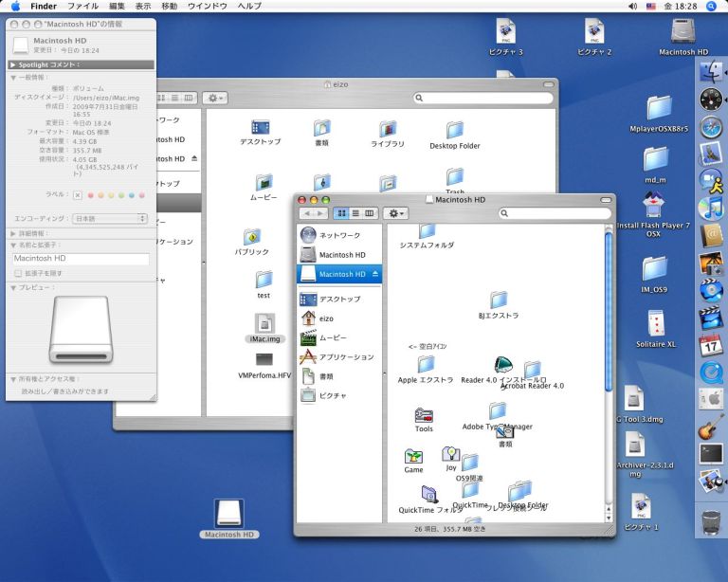728x582 pixels.
Task: Click the search field in eizo window
Action: pos(482,98)
